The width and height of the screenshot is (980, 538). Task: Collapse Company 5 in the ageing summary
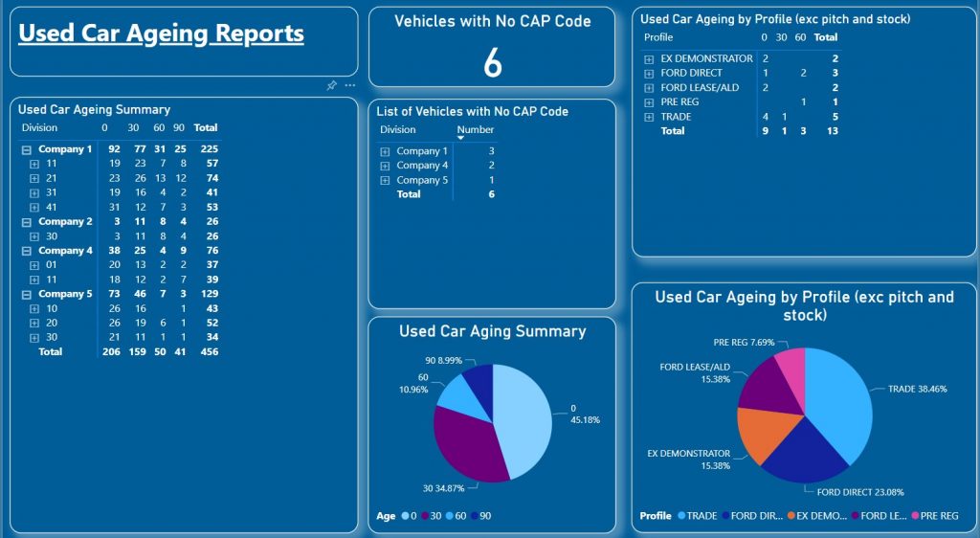[x=27, y=294]
